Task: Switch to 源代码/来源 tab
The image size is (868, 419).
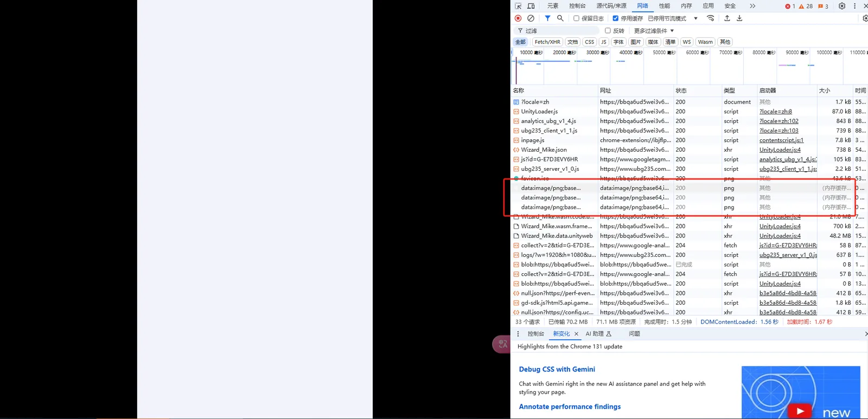Action: (x=611, y=6)
